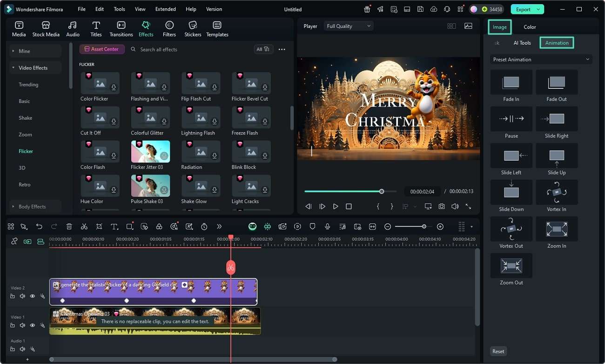The height and width of the screenshot is (364, 605).
Task: Select the Shake effects category
Action: pyautogui.click(x=25, y=118)
